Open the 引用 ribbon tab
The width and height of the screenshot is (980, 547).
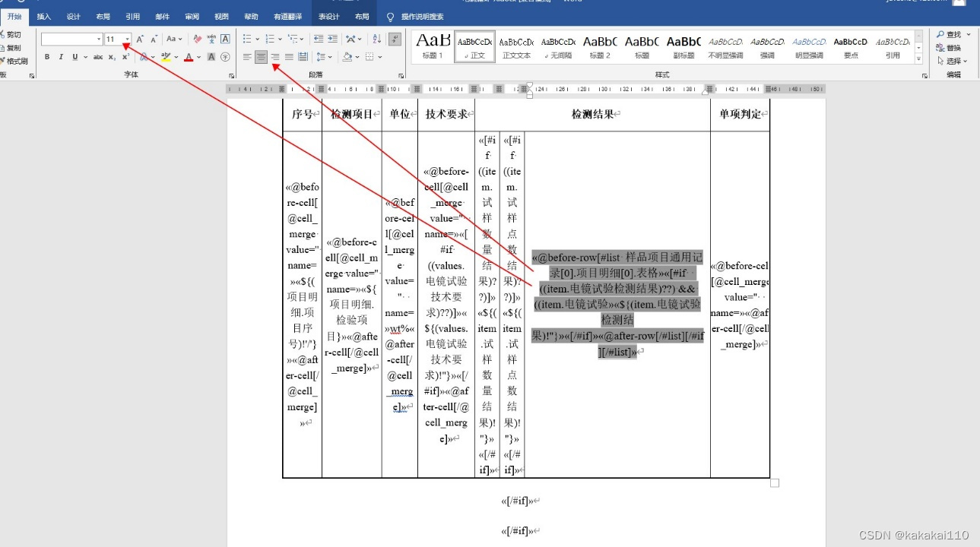132,16
